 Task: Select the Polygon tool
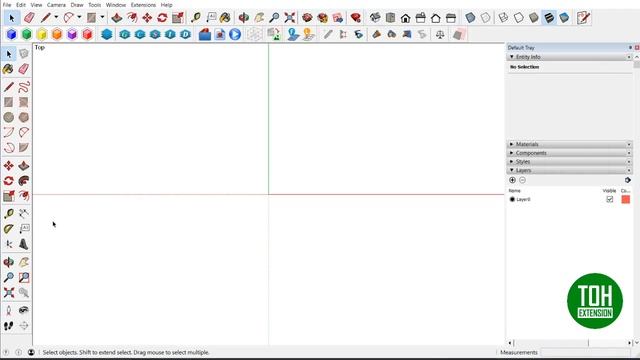[x=24, y=117]
